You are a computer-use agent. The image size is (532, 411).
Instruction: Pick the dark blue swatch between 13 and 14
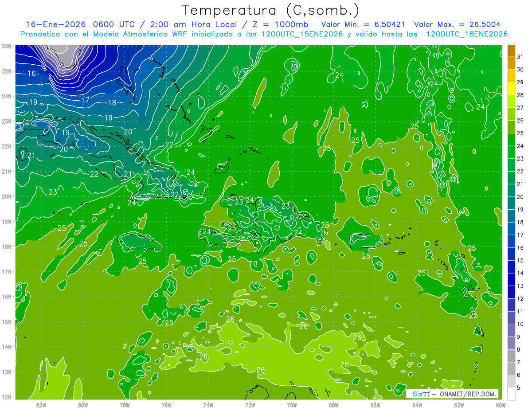tap(511, 279)
